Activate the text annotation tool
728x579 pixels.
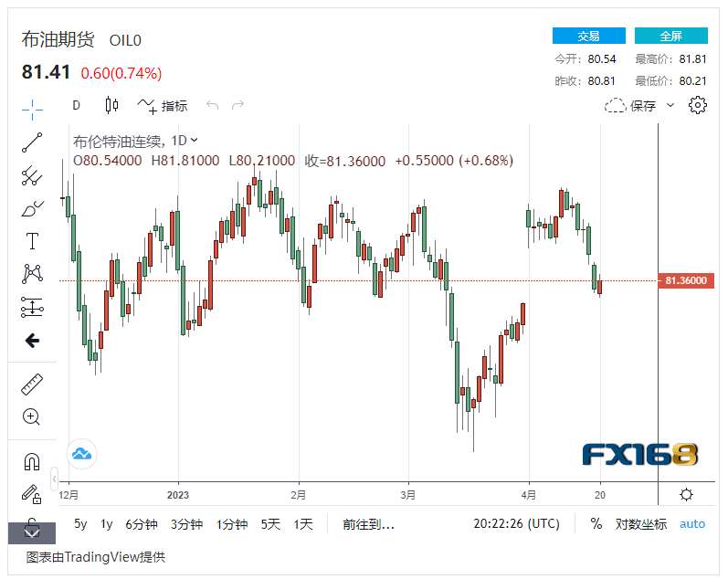[32, 241]
